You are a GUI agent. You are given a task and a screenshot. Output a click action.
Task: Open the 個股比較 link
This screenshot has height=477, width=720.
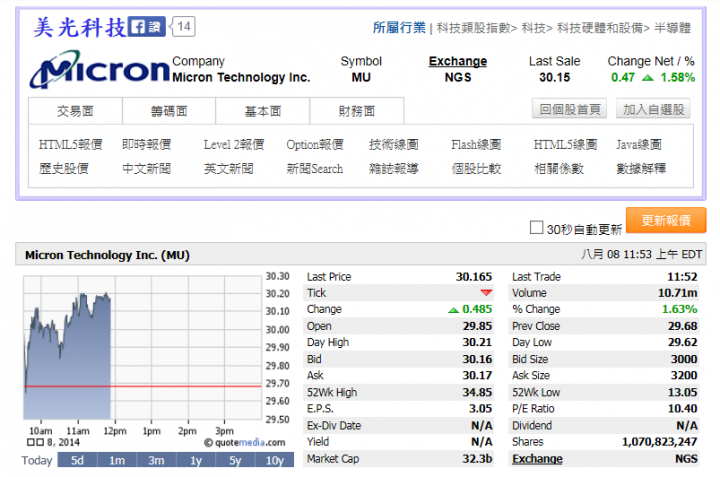pyautogui.click(x=476, y=168)
